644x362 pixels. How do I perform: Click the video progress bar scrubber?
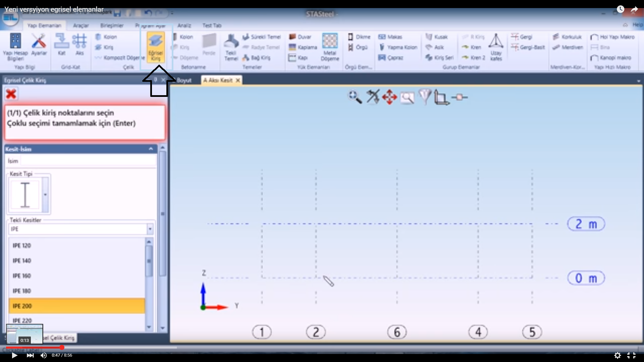pyautogui.click(x=62, y=348)
